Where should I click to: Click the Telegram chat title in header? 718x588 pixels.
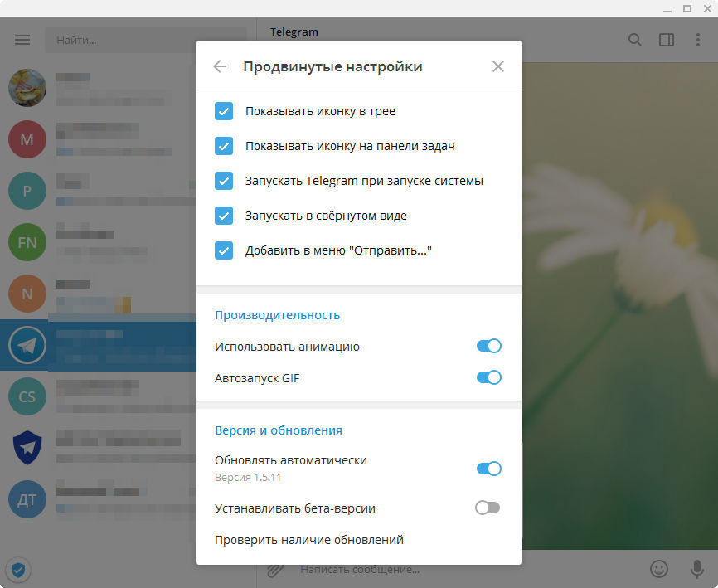(x=294, y=32)
